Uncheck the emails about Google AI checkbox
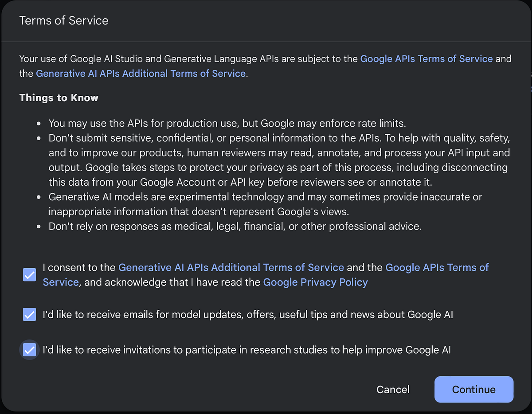The height and width of the screenshot is (414, 532). pos(29,314)
